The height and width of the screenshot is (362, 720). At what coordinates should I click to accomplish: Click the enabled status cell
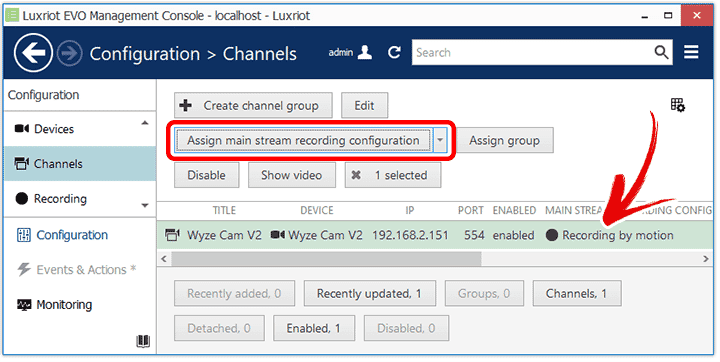[513, 235]
